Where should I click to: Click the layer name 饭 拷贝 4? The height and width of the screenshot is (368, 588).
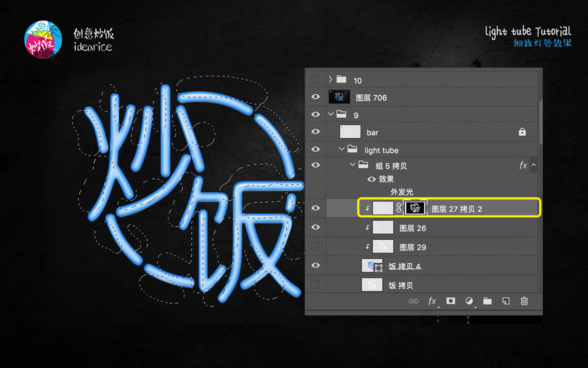(404, 266)
